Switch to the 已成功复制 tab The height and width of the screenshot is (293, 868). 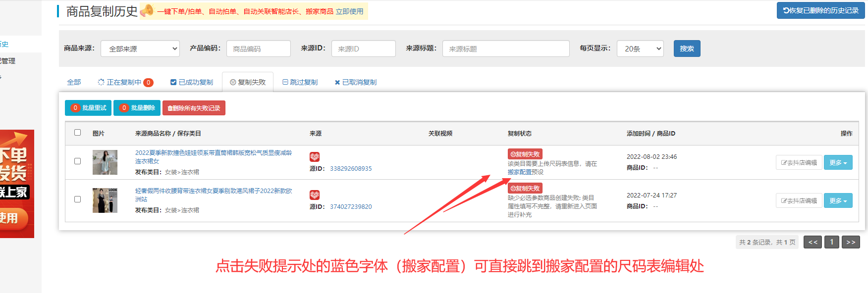coord(192,82)
